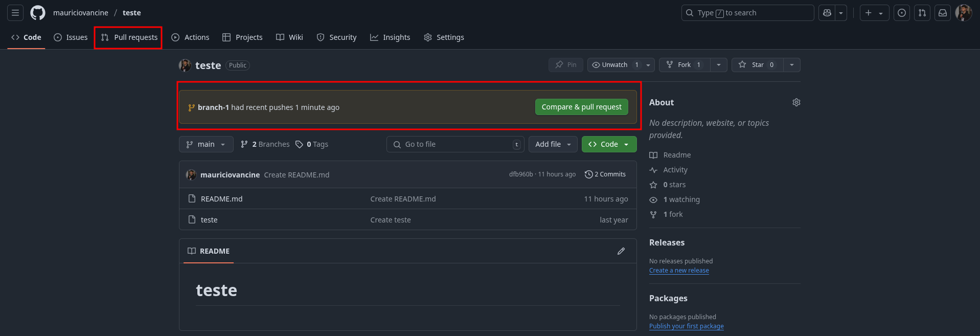Open the Add file dropdown
The image size is (980, 336).
[x=553, y=144]
